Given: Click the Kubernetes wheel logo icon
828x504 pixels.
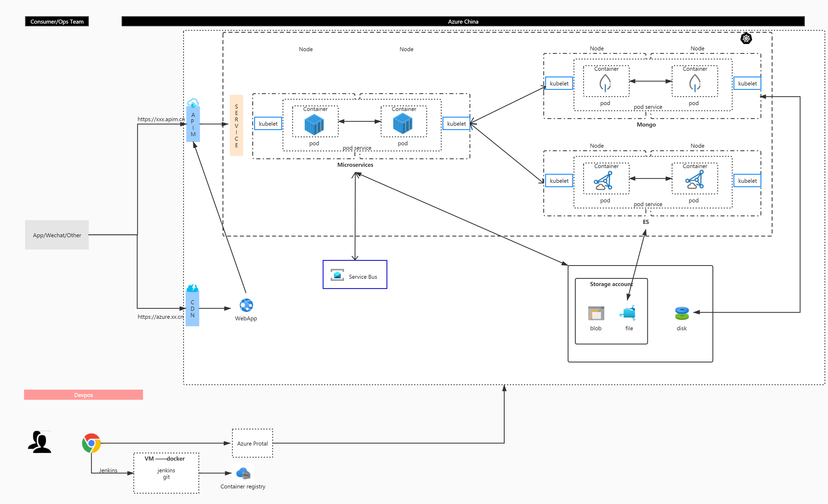Looking at the screenshot, I should click(x=746, y=38).
